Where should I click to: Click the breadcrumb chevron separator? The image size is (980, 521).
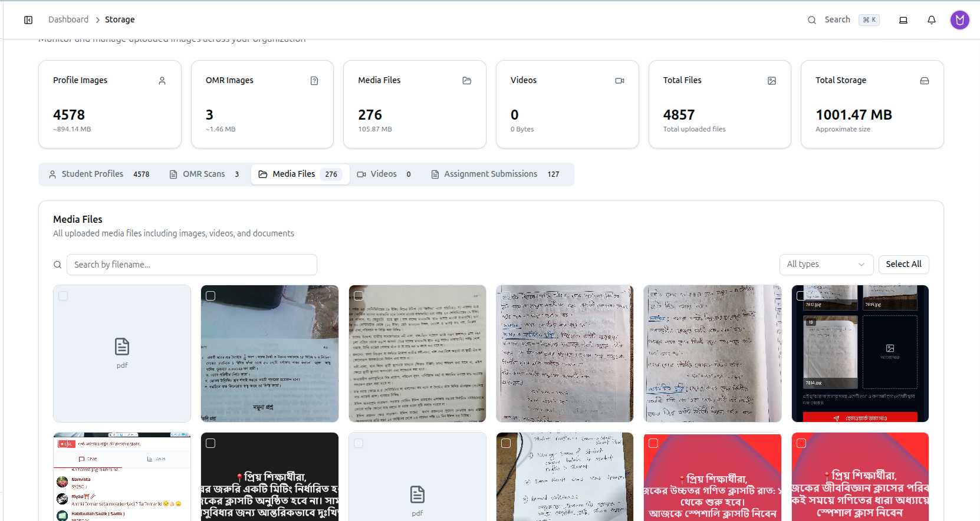tap(97, 20)
